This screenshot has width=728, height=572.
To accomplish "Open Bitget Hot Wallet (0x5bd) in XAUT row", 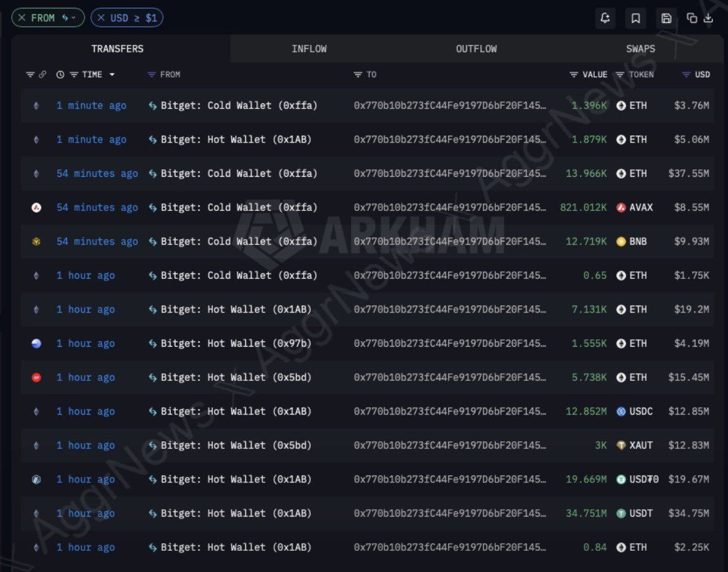I will [236, 446].
